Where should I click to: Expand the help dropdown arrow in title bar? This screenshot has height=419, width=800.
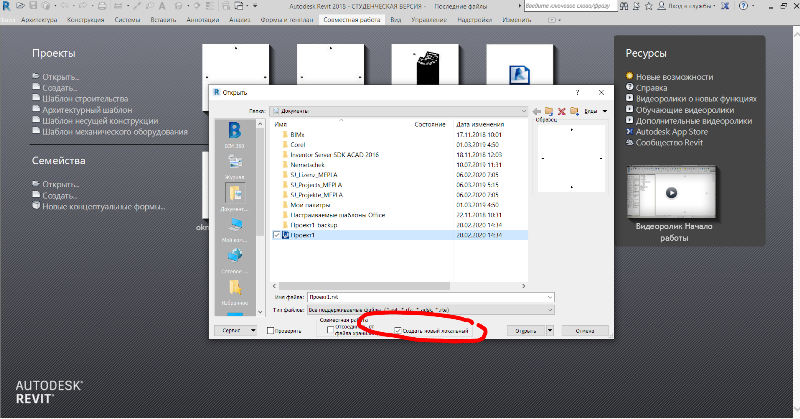[x=753, y=6]
